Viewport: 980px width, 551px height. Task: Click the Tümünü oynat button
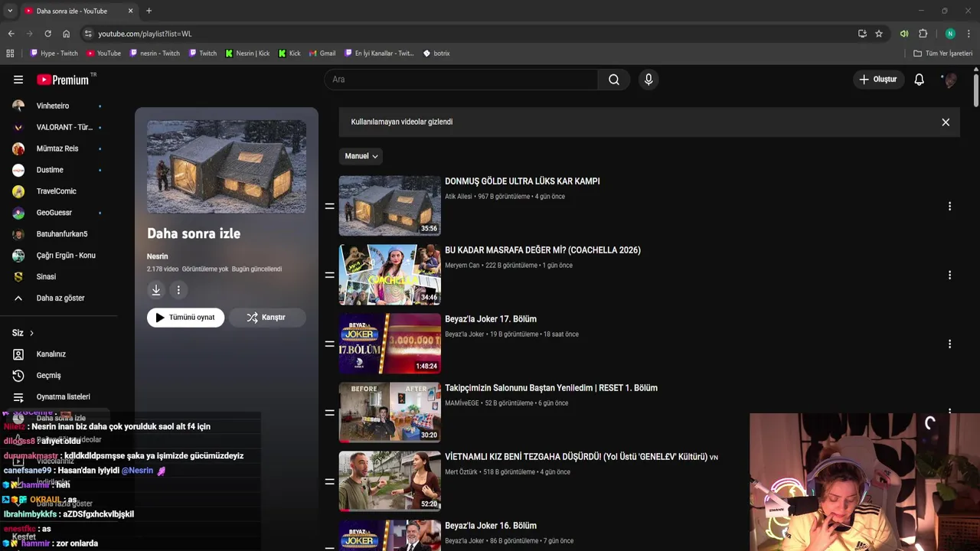pos(185,318)
